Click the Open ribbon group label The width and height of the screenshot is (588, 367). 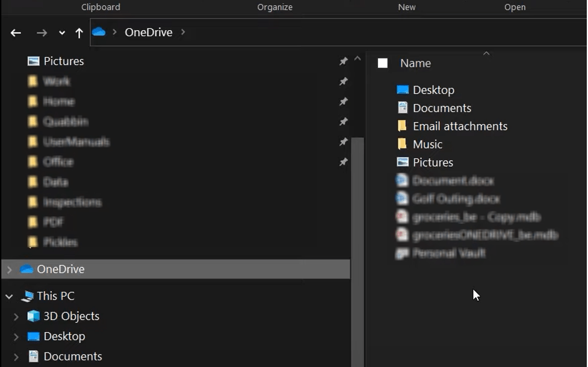point(515,7)
